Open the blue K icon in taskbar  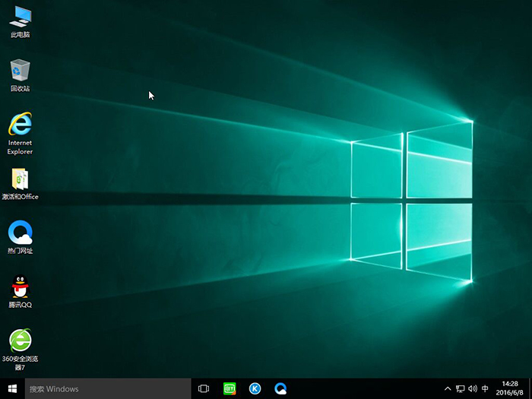point(255,388)
